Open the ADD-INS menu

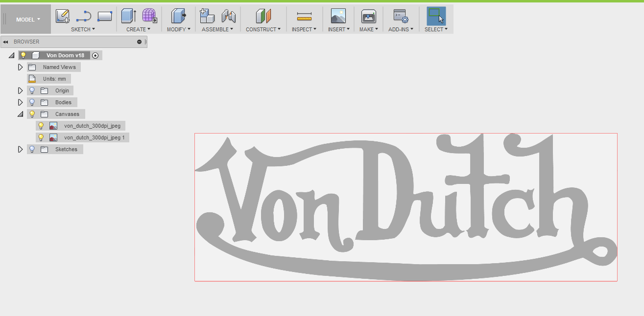coord(401,29)
